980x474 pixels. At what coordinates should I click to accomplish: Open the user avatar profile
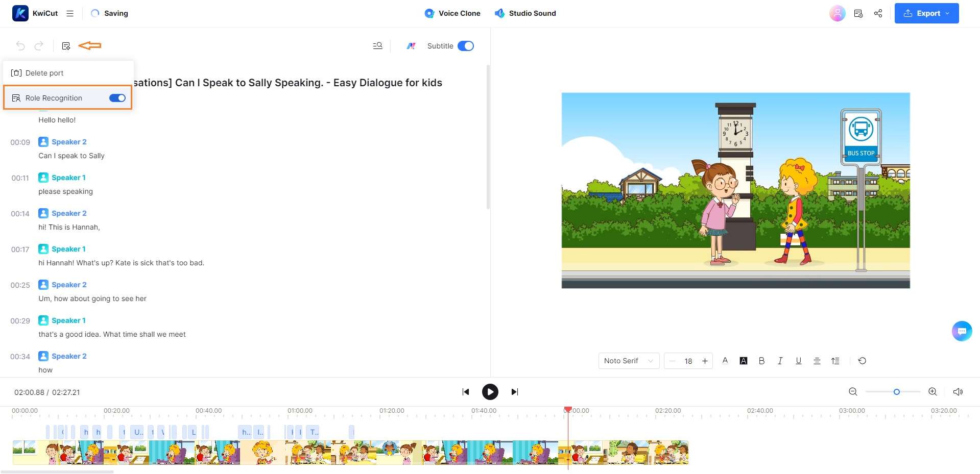point(838,13)
